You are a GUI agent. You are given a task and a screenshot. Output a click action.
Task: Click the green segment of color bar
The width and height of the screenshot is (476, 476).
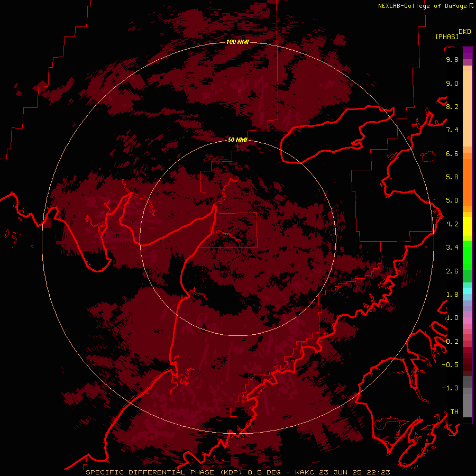[x=467, y=255]
